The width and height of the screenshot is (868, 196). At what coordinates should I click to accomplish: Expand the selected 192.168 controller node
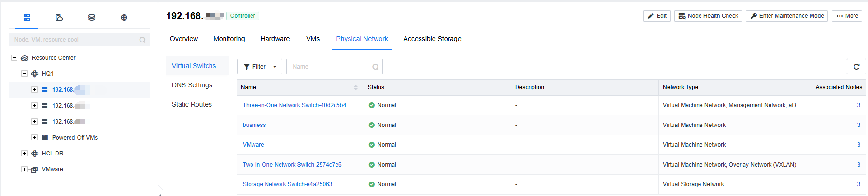pos(34,90)
